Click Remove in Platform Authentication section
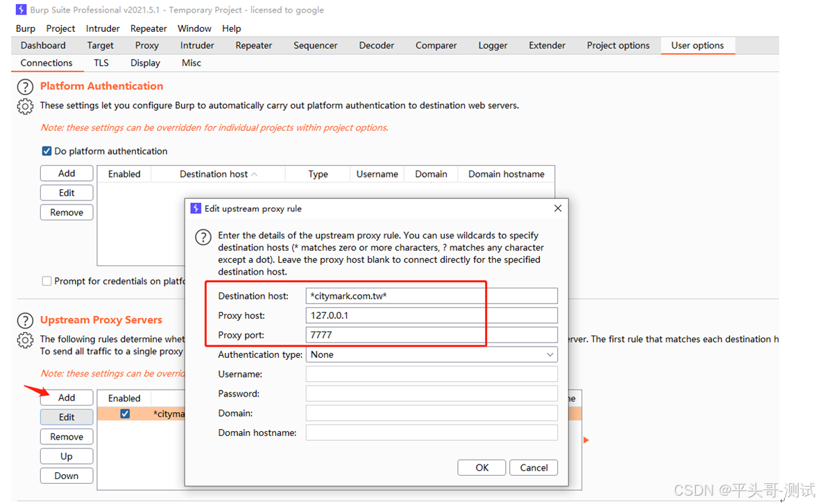 (67, 212)
